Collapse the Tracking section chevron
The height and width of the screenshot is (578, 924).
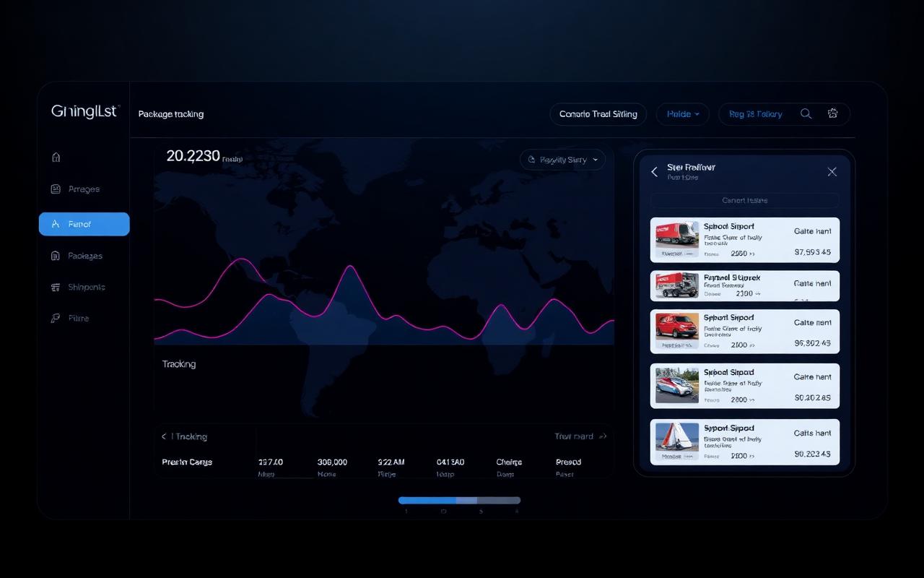(164, 436)
